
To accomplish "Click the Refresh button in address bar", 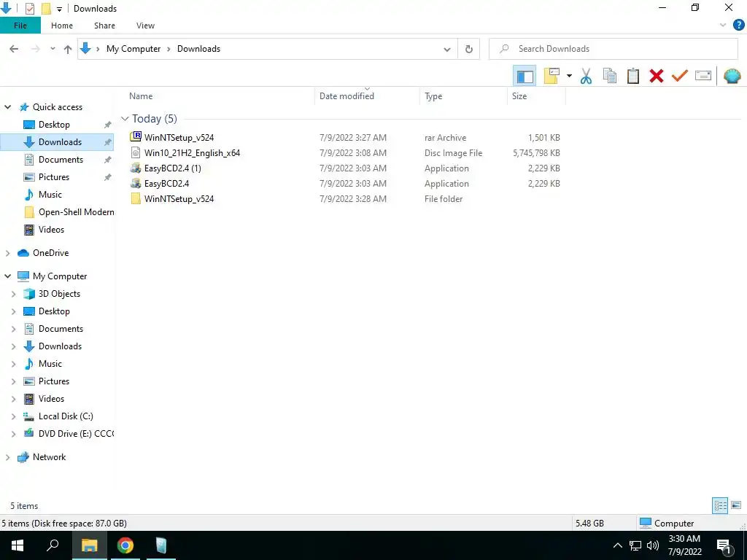I will point(469,49).
